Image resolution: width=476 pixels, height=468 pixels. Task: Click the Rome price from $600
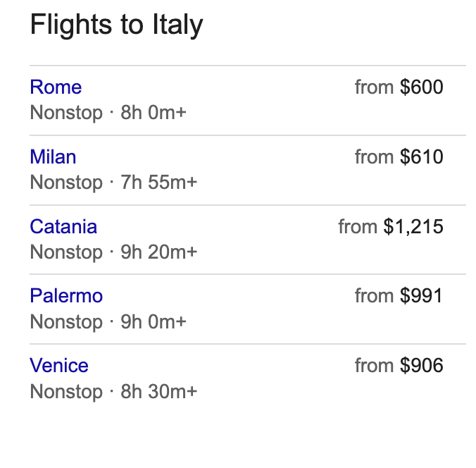coord(399,87)
